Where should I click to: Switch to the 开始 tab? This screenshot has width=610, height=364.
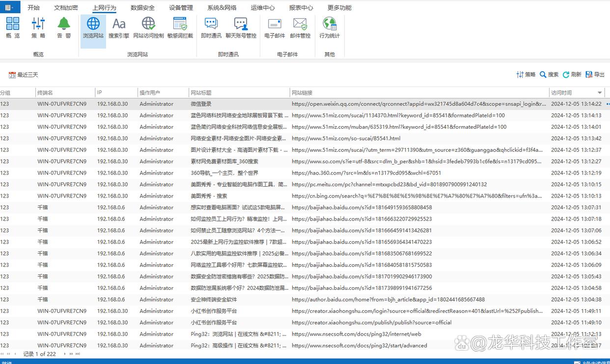coord(33,8)
